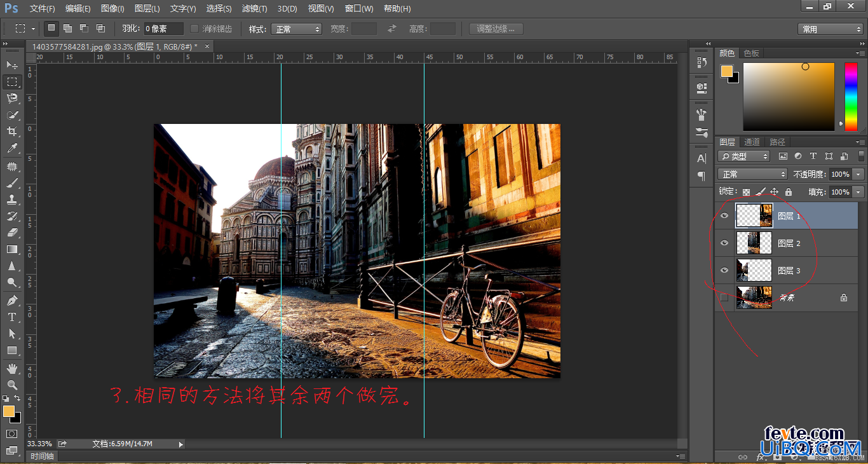Click the lock position icon
The width and height of the screenshot is (868, 464).
[775, 192]
